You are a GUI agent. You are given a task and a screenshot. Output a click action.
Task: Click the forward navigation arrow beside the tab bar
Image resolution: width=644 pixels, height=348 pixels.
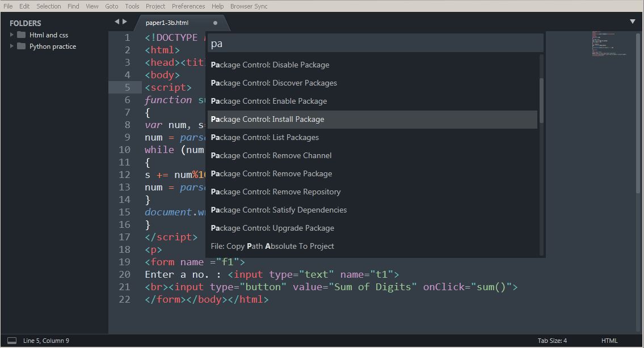coord(124,21)
